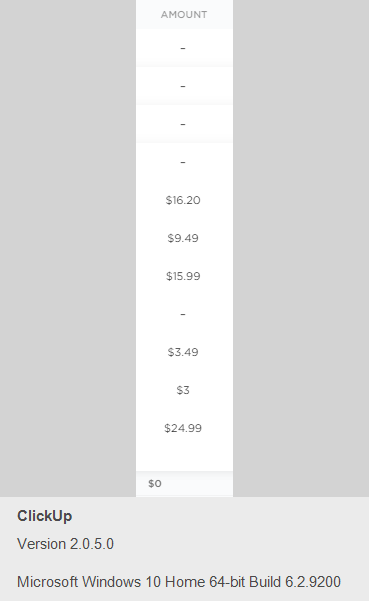Viewport: 369px width, 601px height.
Task: Select the $16.20 amount cell
Action: [x=183, y=200]
